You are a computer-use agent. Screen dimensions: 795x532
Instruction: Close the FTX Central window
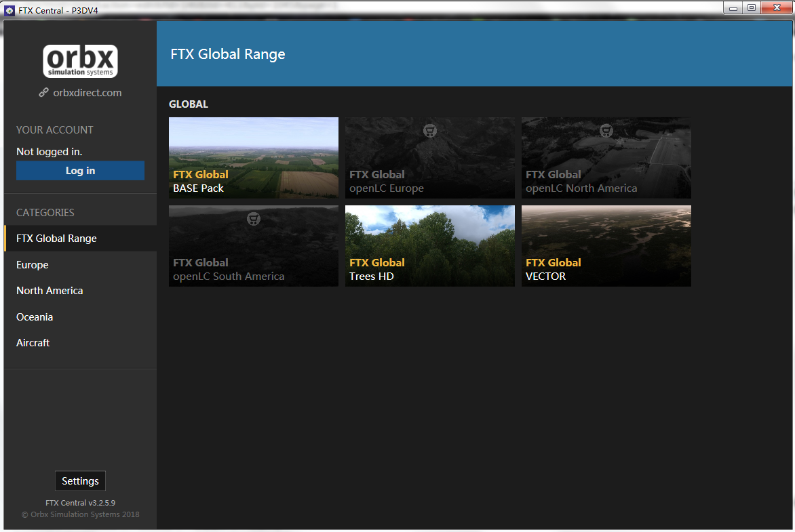click(776, 8)
